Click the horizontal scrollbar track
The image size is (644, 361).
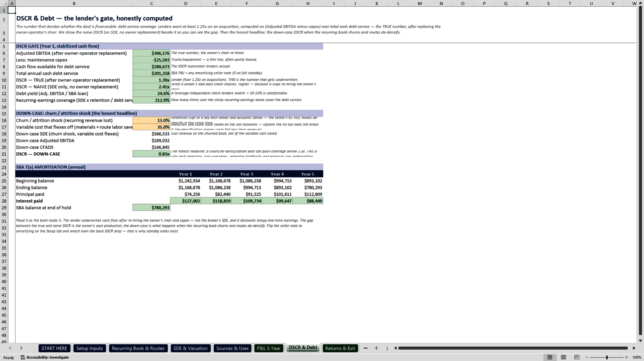pos(513,348)
